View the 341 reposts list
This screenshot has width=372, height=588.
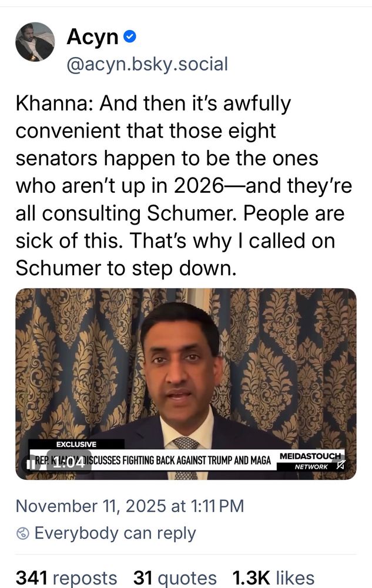66,577
